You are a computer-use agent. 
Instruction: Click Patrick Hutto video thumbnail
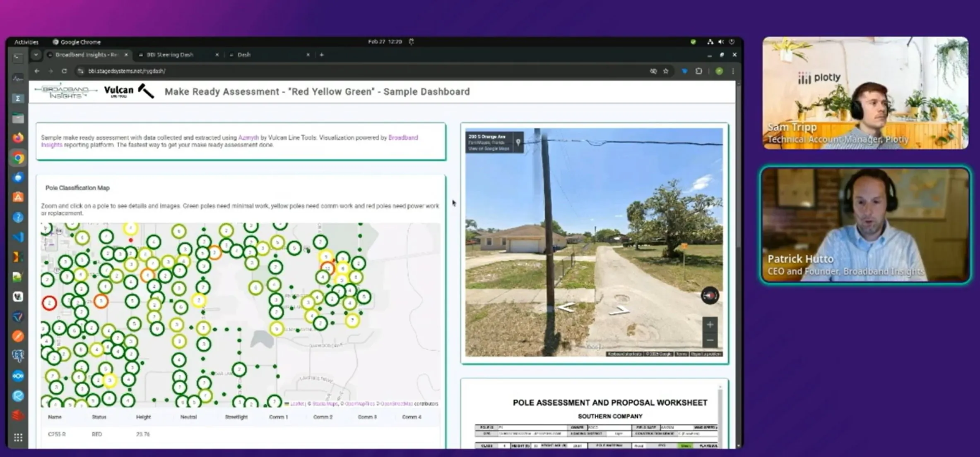pyautogui.click(x=865, y=225)
